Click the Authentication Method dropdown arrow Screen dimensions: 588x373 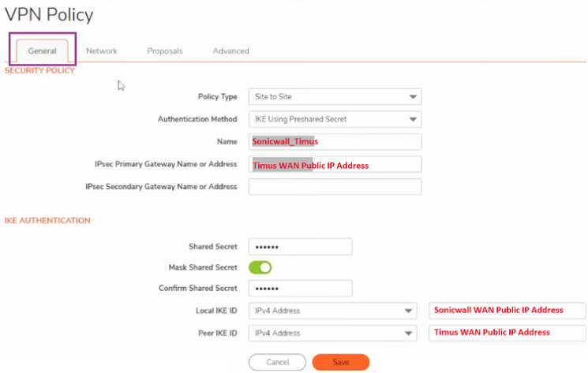pyautogui.click(x=413, y=119)
